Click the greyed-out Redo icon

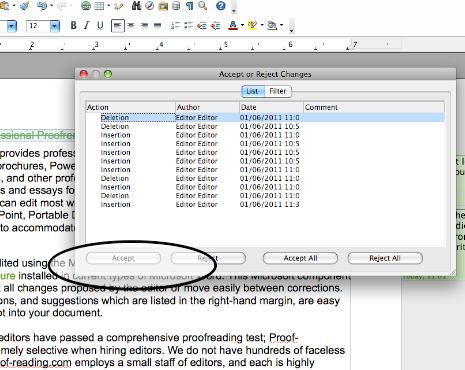(x=62, y=6)
